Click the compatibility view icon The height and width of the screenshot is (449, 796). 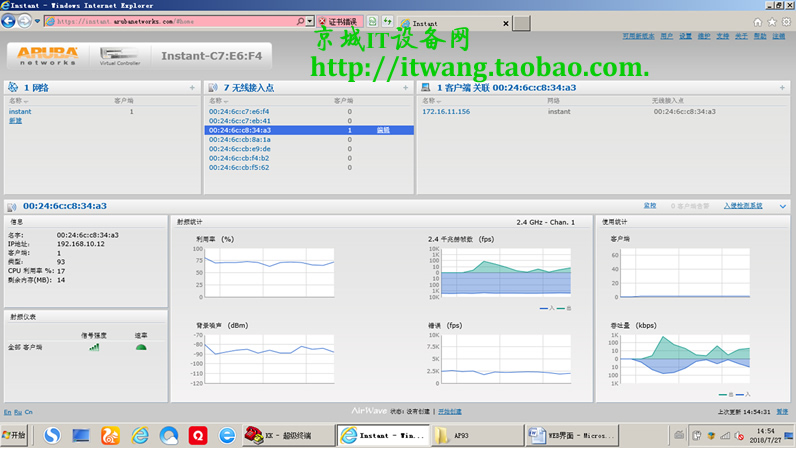tap(373, 21)
